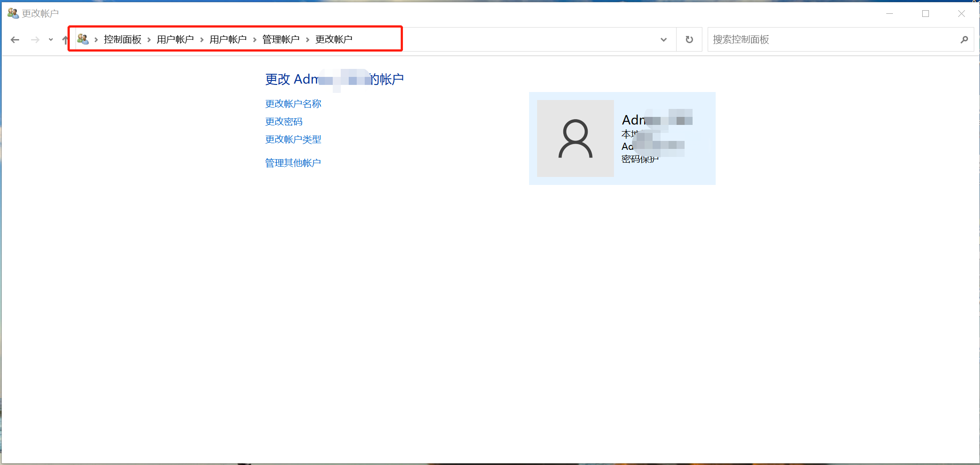Screen dimensions: 980x465
Task: Close the 更改帐户 window
Action: [x=961, y=13]
